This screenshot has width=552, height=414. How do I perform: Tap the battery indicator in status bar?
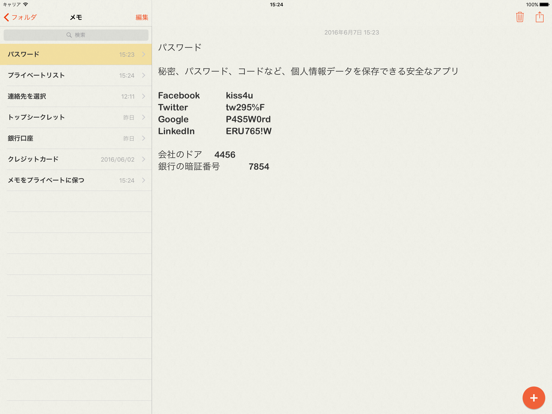[x=544, y=5]
